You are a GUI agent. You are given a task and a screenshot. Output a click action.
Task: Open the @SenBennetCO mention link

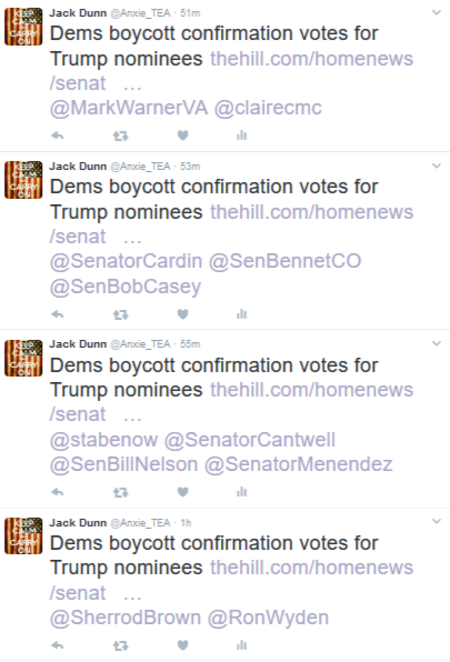click(285, 261)
